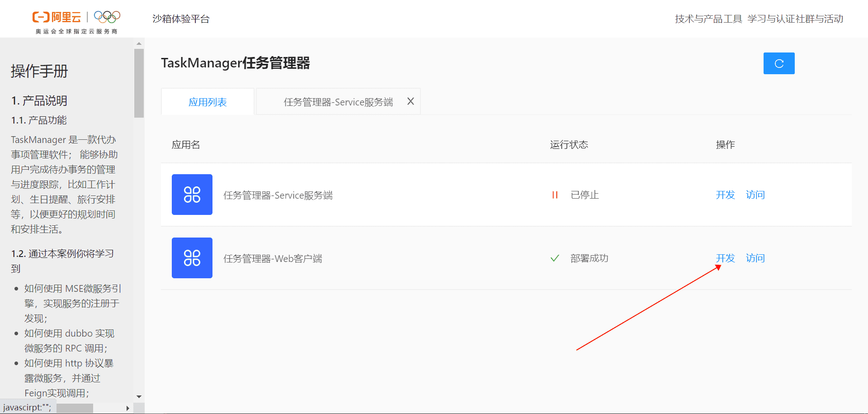Click 访问 for Web客户端 row
The width and height of the screenshot is (868, 414).
(755, 258)
